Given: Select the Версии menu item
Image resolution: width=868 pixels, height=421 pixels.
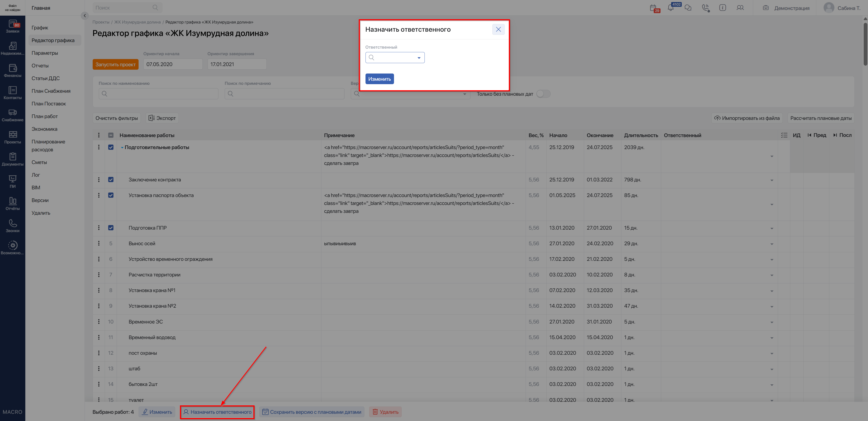Looking at the screenshot, I should point(40,200).
